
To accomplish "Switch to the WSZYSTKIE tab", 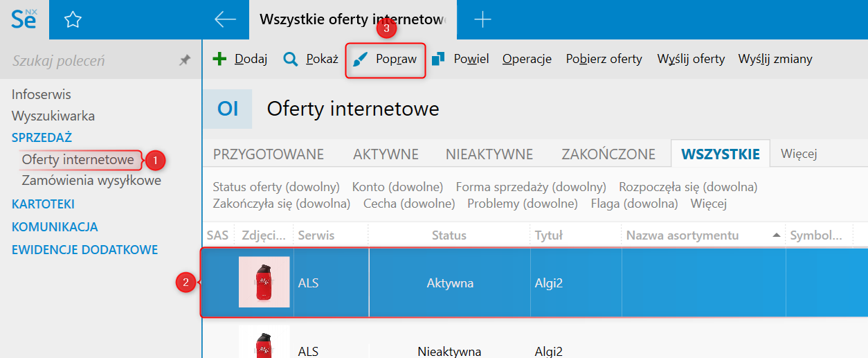I will pyautogui.click(x=721, y=154).
